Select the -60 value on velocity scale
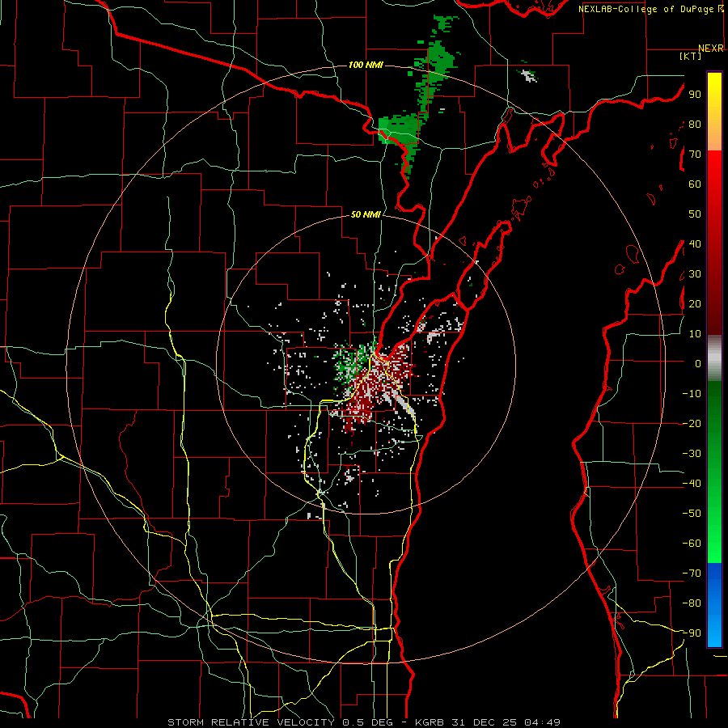Viewport: 728px width, 728px height. point(692,544)
